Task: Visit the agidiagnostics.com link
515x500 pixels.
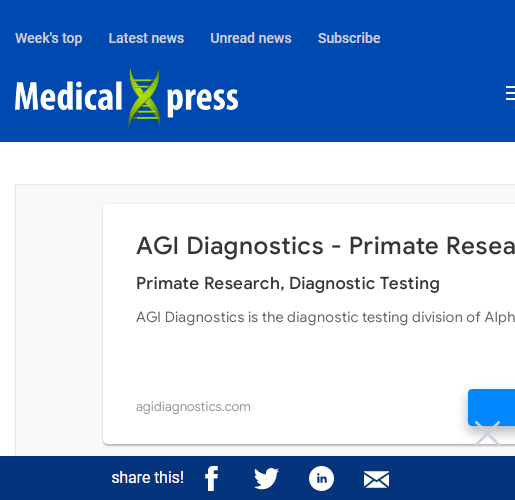Action: tap(193, 407)
